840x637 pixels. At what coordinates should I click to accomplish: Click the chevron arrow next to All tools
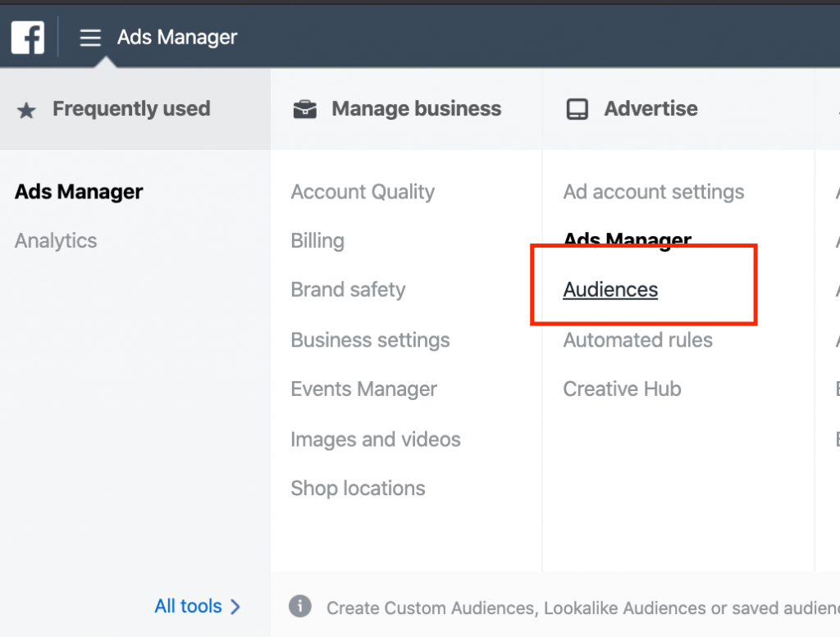(x=235, y=607)
